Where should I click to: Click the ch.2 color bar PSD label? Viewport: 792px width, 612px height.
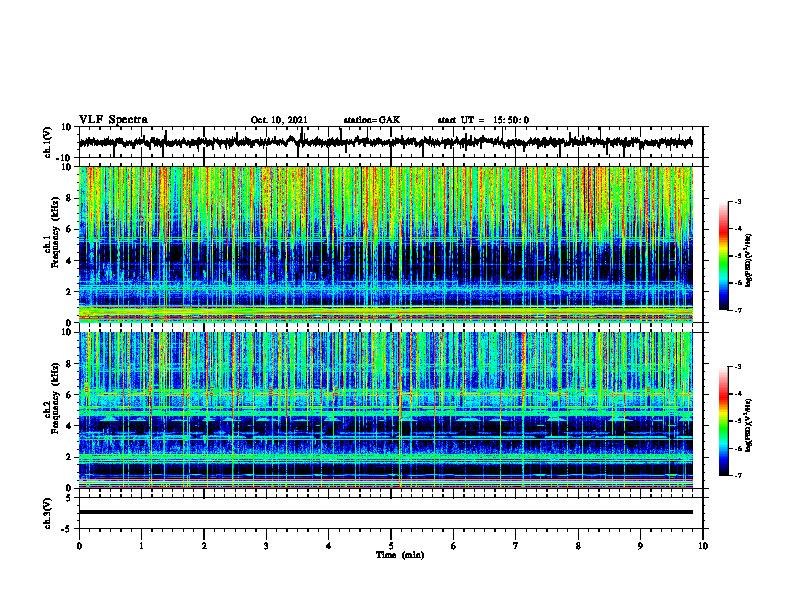(x=749, y=425)
